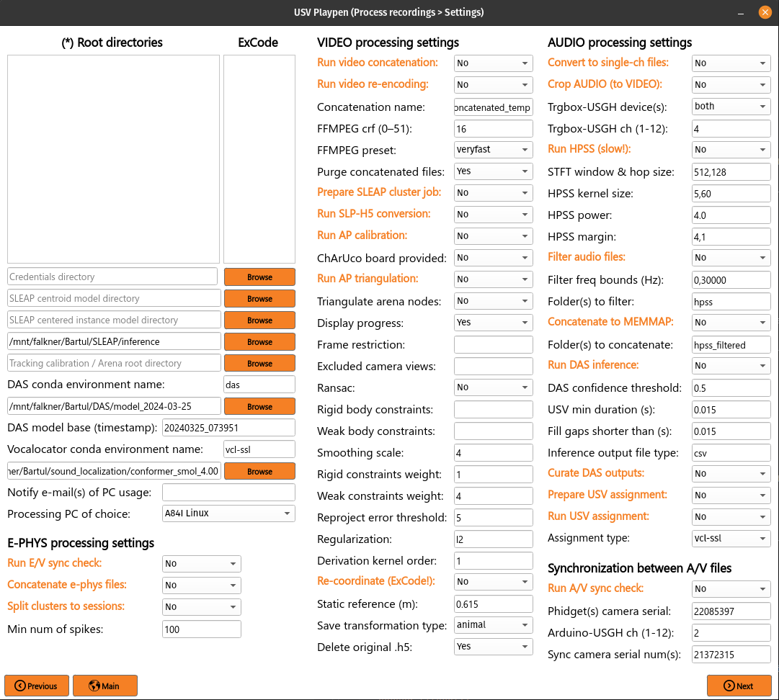The image size is (779, 700).
Task: Click the Frame restriction field
Action: click(x=493, y=344)
